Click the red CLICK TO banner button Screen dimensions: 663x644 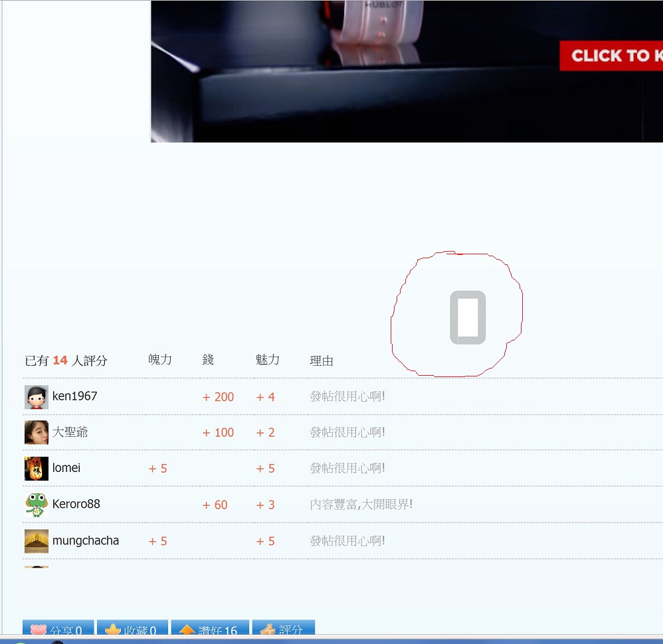(x=611, y=56)
